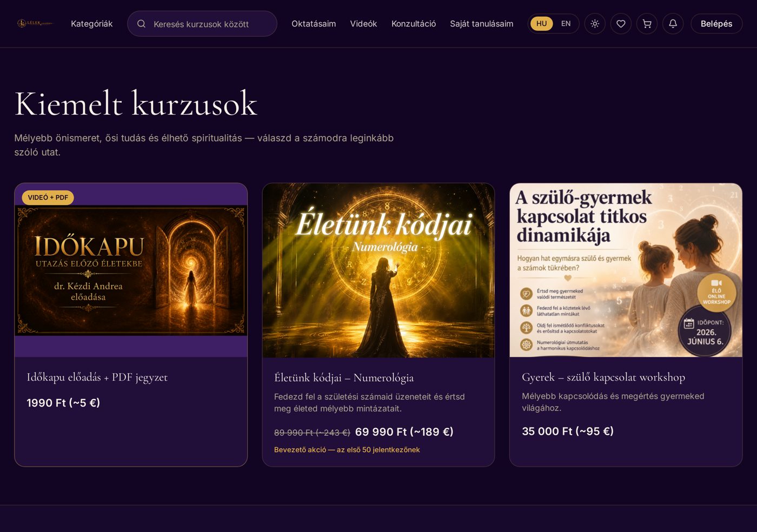The height and width of the screenshot is (532, 757).
Task: Open the Kategóriák menu
Action: click(x=92, y=24)
